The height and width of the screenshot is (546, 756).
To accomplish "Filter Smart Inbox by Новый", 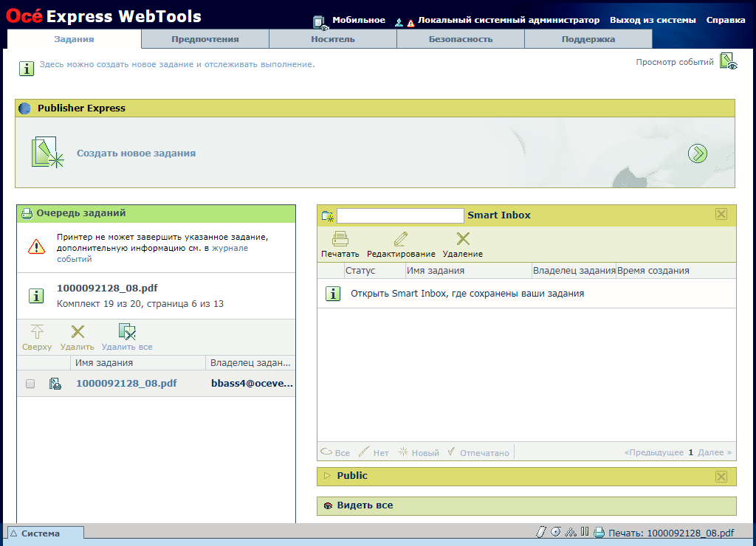I will [x=419, y=452].
